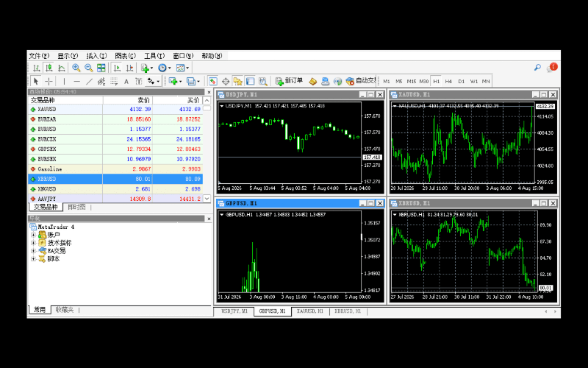Screen dimensions: 588x368
Task: Open MetaEditor with the yellow book icon
Action: (313, 81)
